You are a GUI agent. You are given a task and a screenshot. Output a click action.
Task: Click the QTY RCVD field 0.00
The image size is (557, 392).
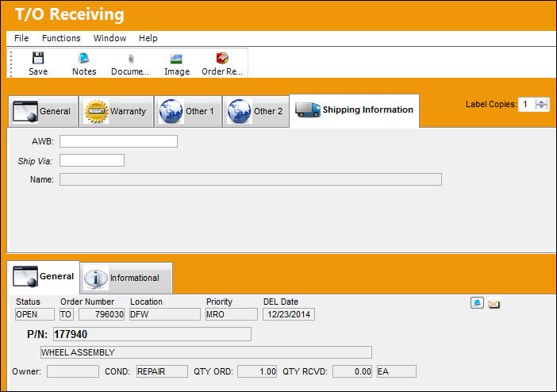[352, 371]
